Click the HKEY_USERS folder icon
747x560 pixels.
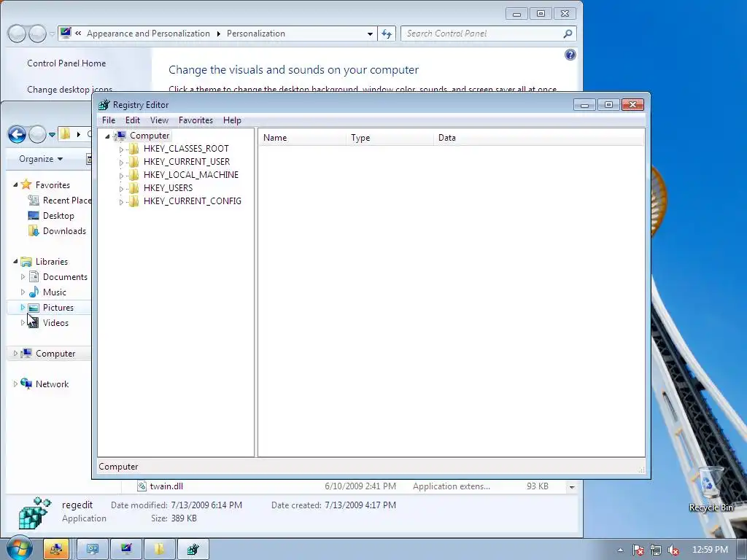pyautogui.click(x=134, y=188)
